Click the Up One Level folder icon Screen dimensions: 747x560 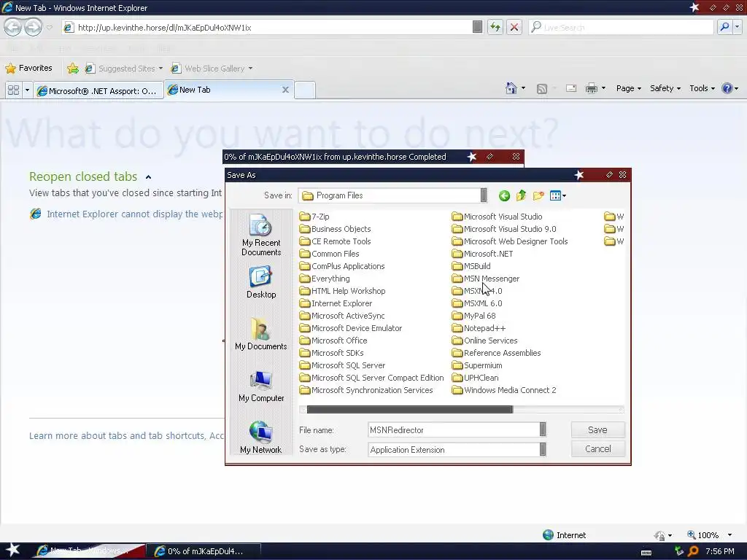click(521, 195)
